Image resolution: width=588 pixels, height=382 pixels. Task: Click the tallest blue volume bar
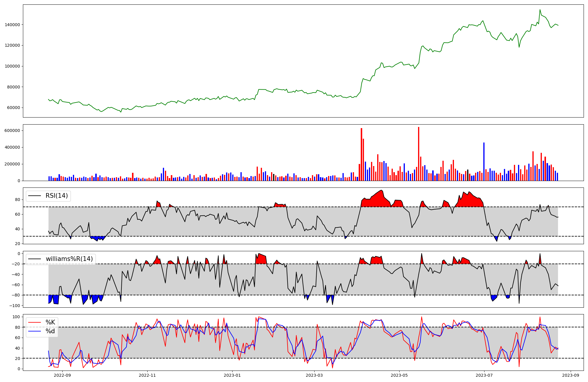tap(484, 162)
